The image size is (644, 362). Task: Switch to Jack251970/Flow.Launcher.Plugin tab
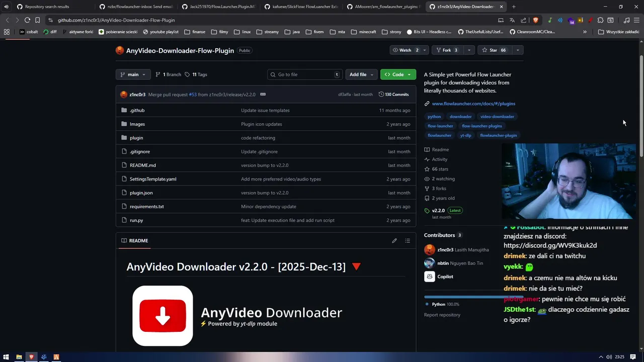click(x=218, y=7)
